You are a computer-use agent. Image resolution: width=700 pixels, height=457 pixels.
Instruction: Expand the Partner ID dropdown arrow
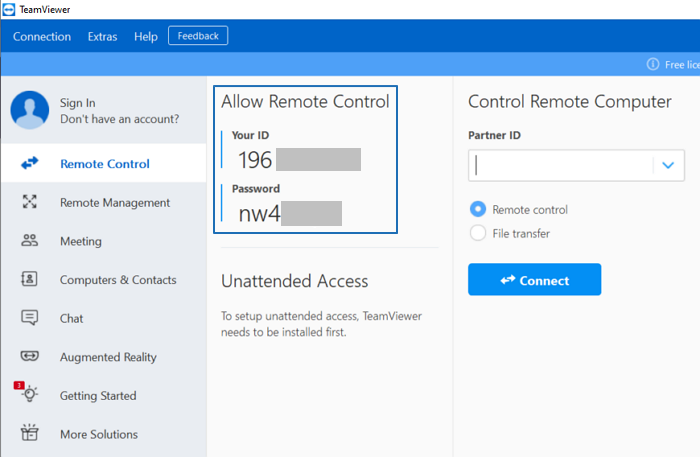(x=668, y=165)
